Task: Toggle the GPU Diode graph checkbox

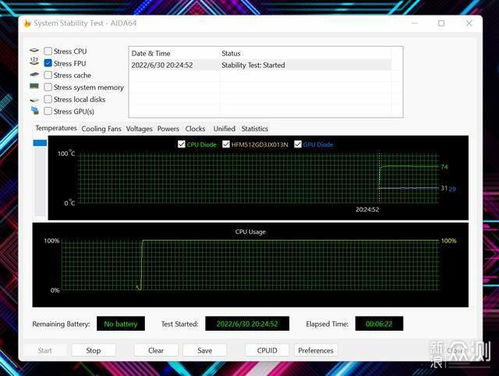Action: click(x=298, y=144)
